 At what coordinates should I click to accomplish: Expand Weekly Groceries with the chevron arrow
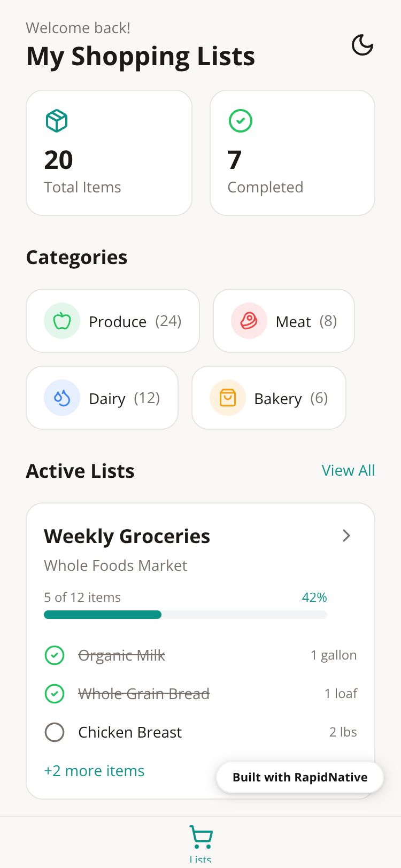pos(346,536)
